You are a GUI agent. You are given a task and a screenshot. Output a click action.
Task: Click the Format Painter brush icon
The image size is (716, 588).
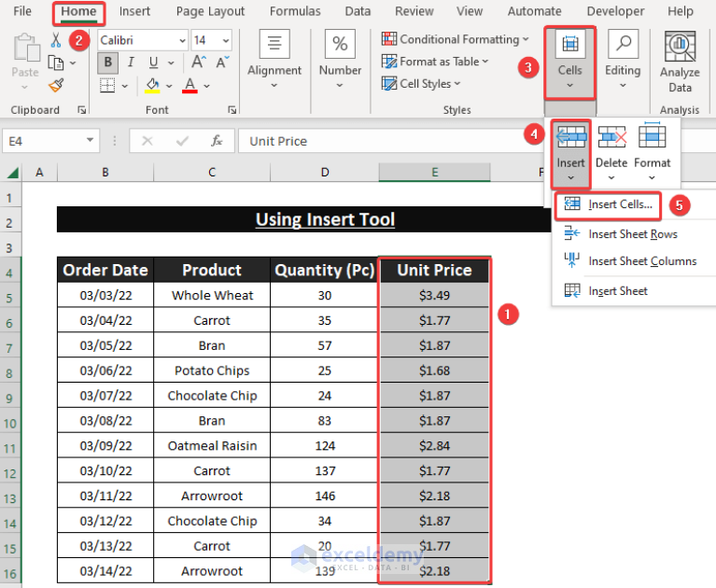(x=56, y=85)
